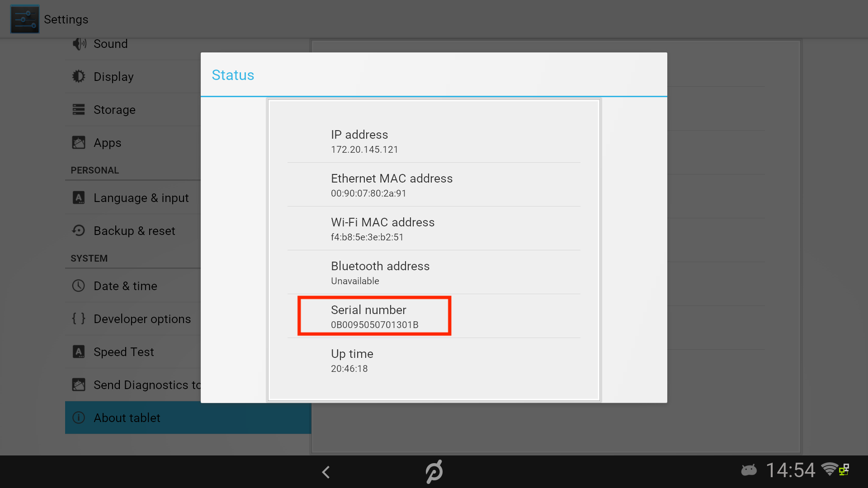Image resolution: width=868 pixels, height=488 pixels.
Task: Open the Display settings
Action: 113,76
